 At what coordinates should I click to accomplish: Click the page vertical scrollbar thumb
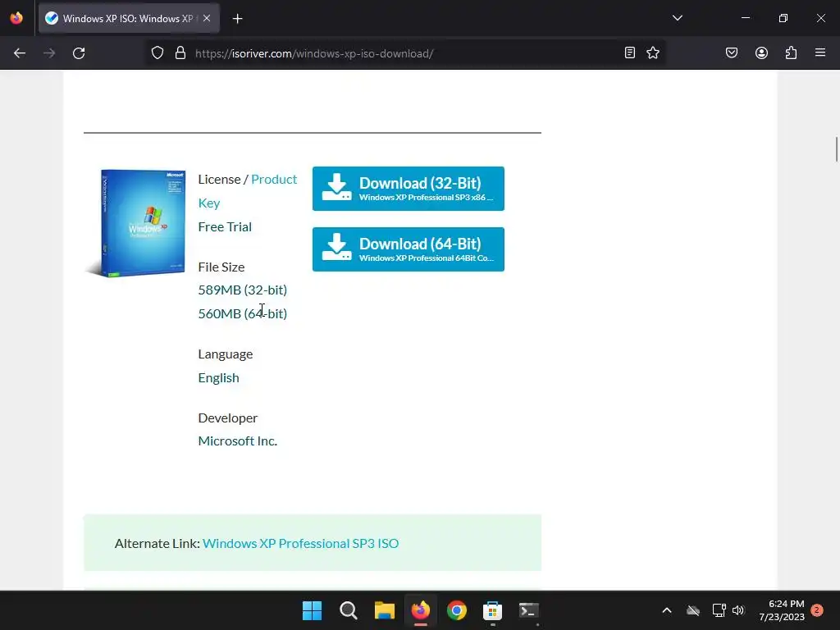coord(836,149)
